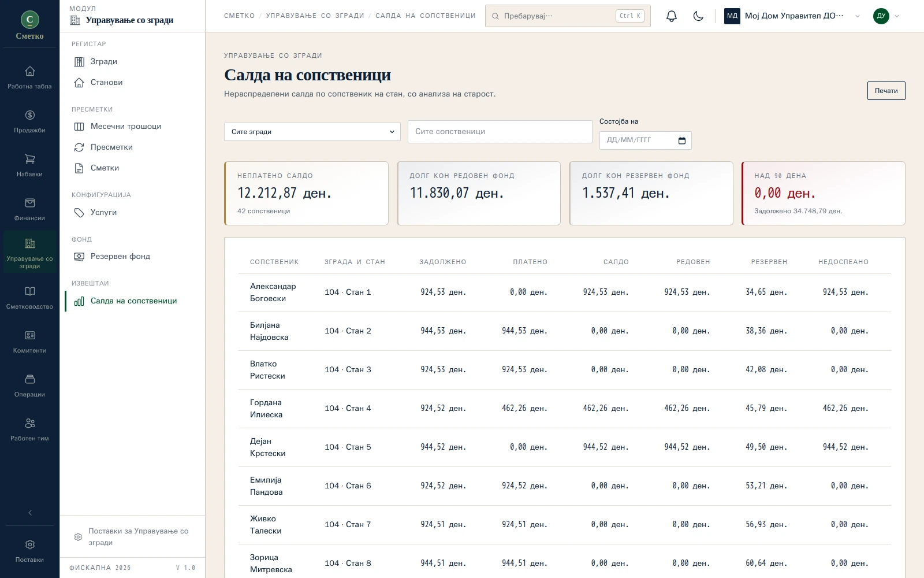924x578 pixels.
Task: Open Пресметки menu item
Action: tap(132, 147)
